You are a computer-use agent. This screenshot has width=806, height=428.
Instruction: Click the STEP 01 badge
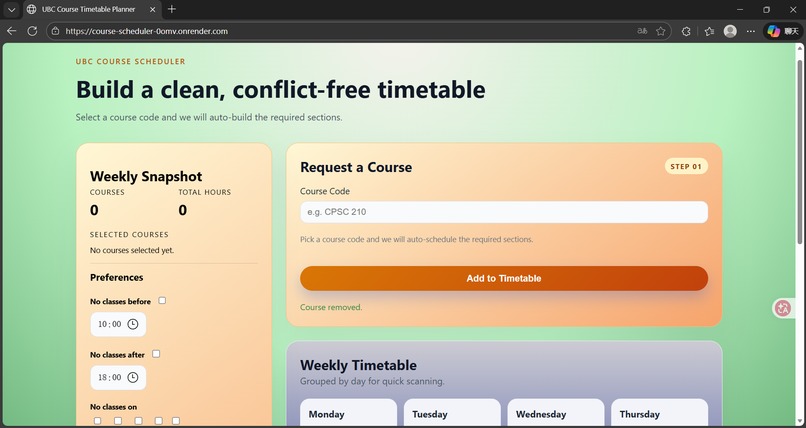pyautogui.click(x=686, y=166)
